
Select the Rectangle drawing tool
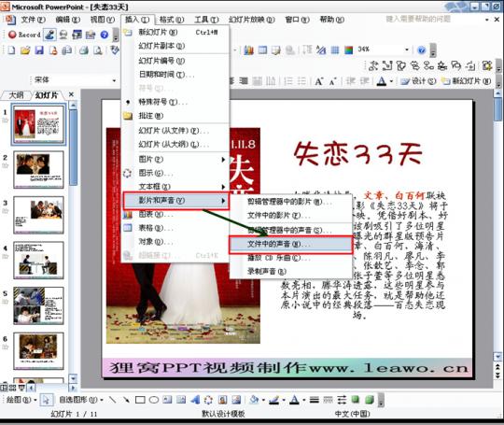click(x=140, y=400)
